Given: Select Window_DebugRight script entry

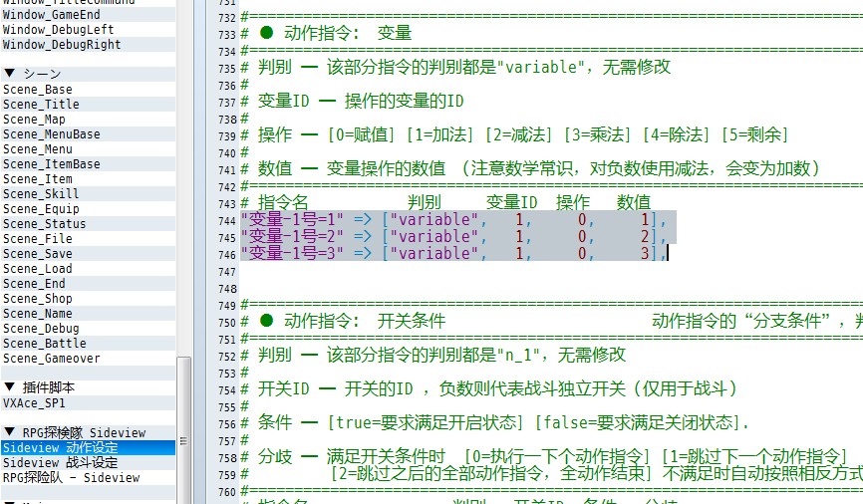Looking at the screenshot, I should click(x=88, y=45).
